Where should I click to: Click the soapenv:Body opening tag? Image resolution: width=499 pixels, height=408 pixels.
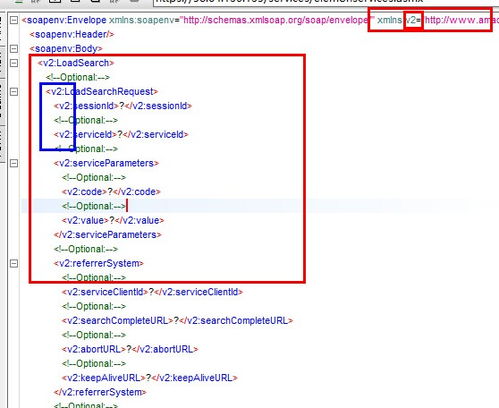(66, 49)
